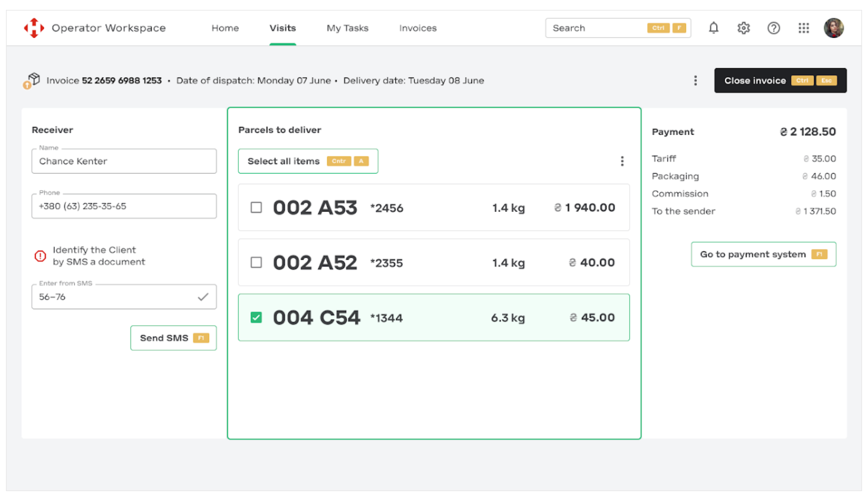Click the payment total 2 128.50
868x500 pixels.
pyautogui.click(x=808, y=132)
